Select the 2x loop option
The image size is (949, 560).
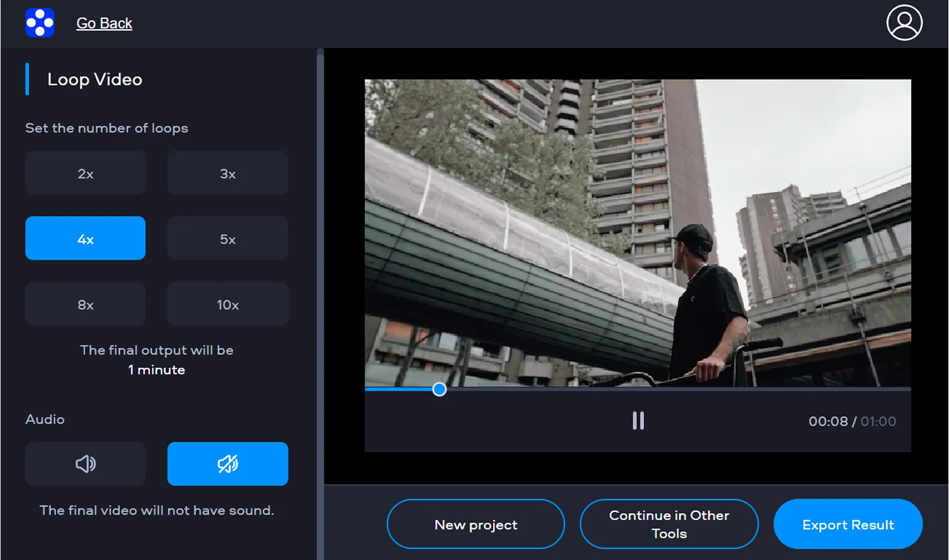click(85, 173)
